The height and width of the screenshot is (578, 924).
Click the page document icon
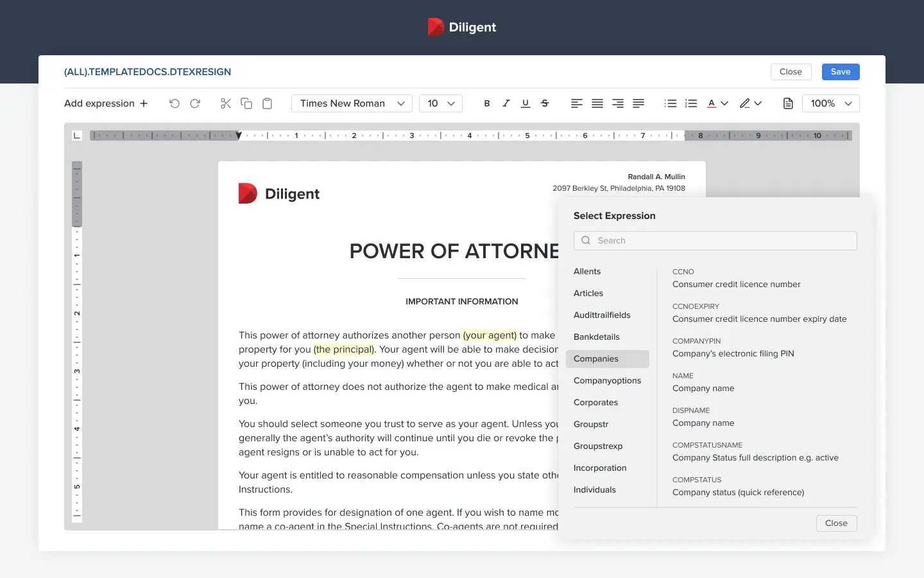[788, 103]
